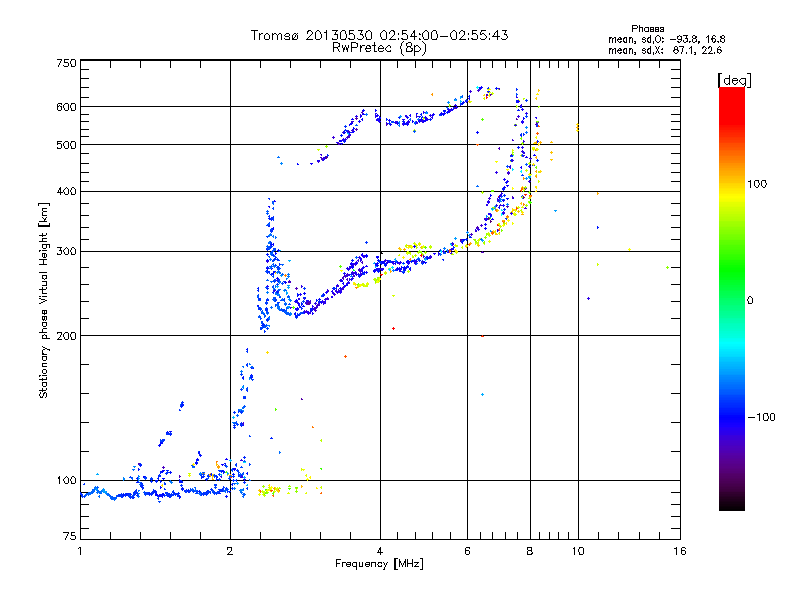This screenshot has height=600, width=800.
Task: Click the "8" tick on frequency axis
Action: 530,551
